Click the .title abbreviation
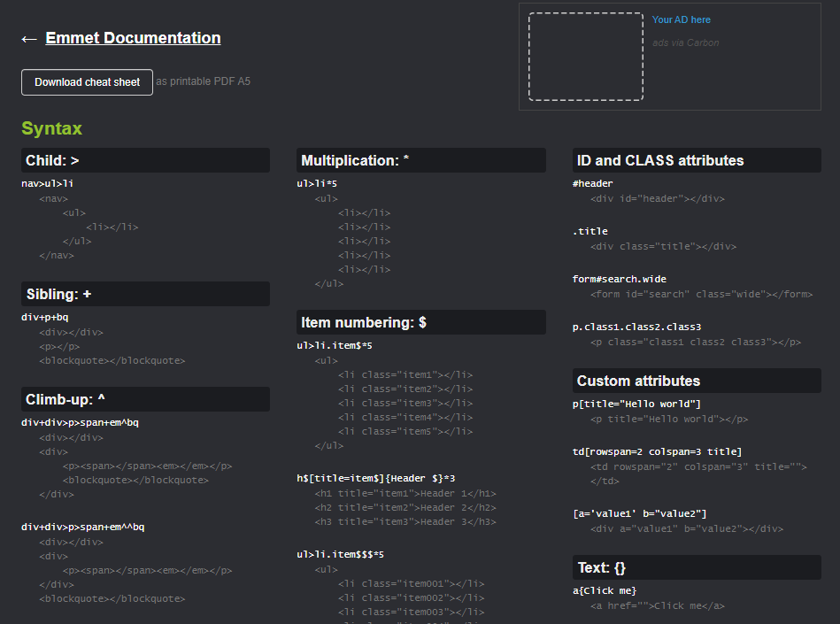The image size is (840, 624). tap(590, 231)
